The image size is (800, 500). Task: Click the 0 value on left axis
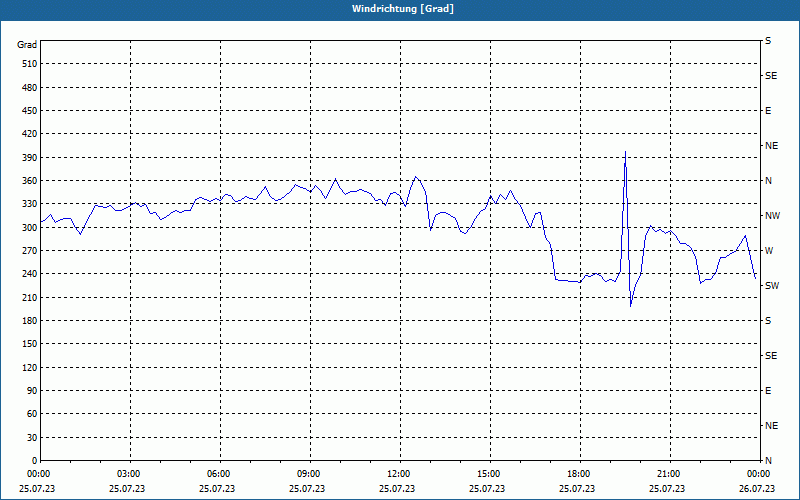34,461
